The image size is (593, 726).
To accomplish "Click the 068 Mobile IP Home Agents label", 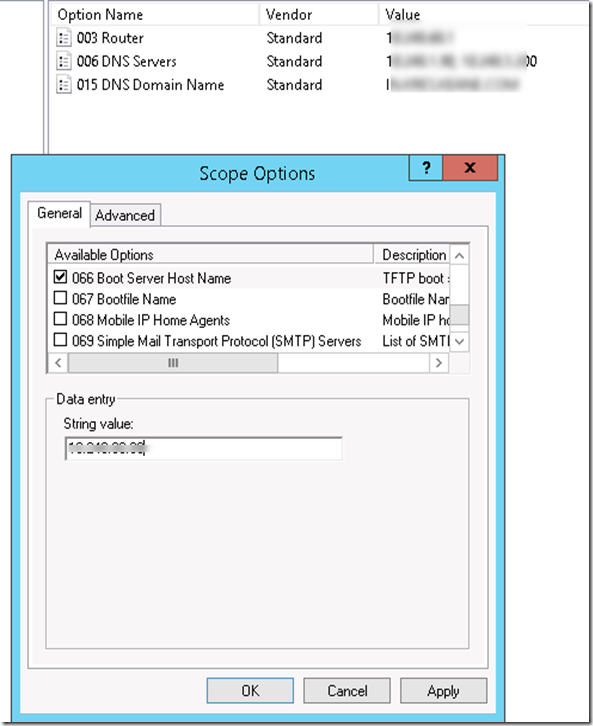I will coord(151,320).
